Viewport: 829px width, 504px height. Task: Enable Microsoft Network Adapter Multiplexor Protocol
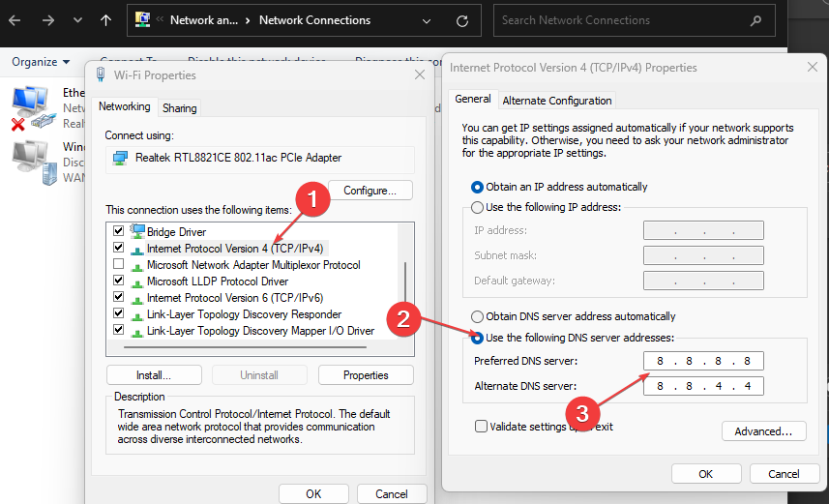click(x=118, y=263)
